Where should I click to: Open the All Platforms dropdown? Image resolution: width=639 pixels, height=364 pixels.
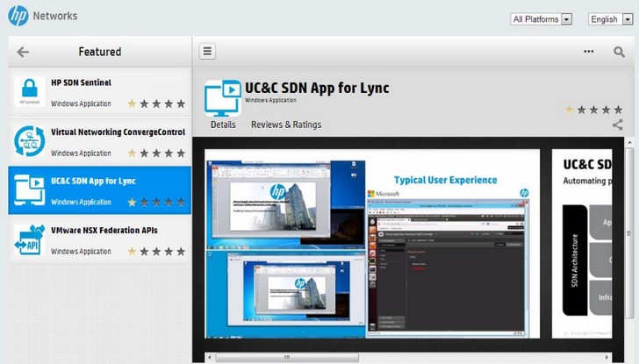point(542,19)
